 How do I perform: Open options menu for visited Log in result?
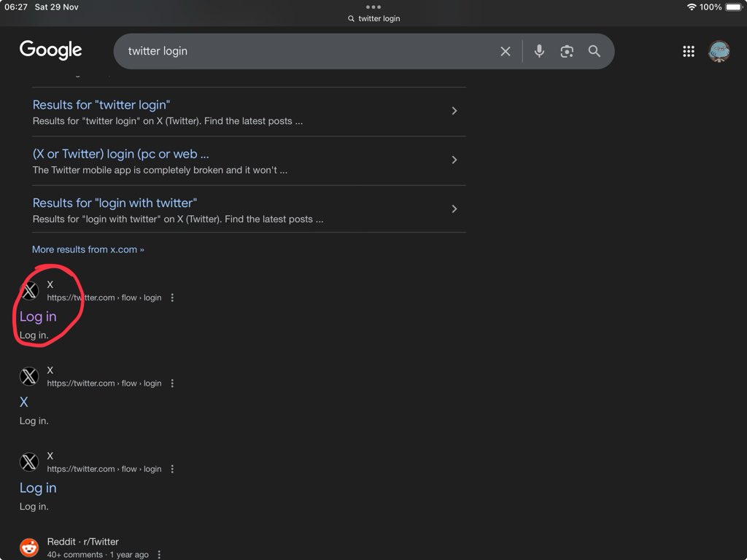point(172,297)
